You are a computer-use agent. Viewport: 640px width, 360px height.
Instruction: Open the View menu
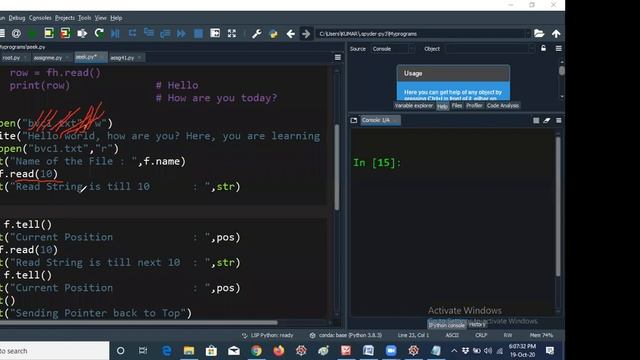coord(100,18)
